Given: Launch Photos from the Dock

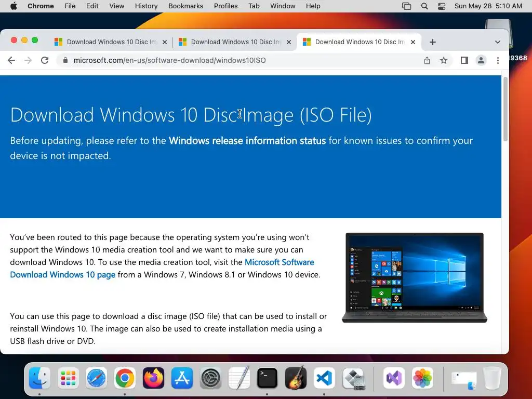Looking at the screenshot, I should [422, 378].
